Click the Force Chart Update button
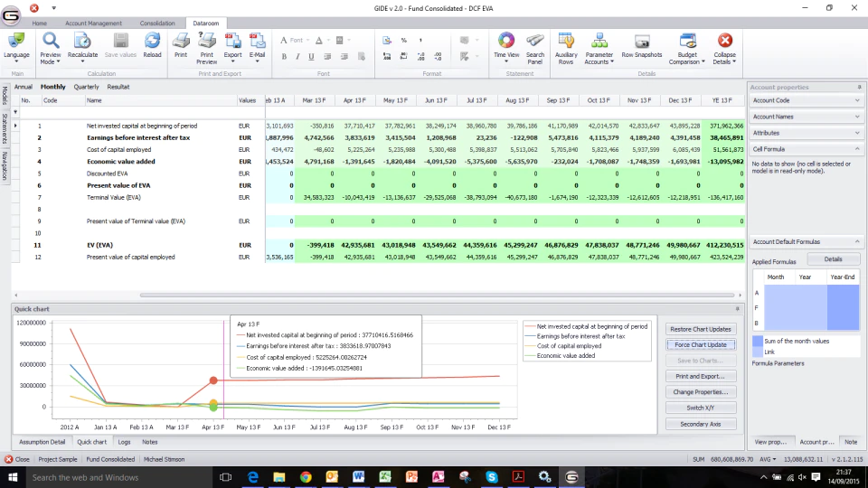 coord(700,344)
